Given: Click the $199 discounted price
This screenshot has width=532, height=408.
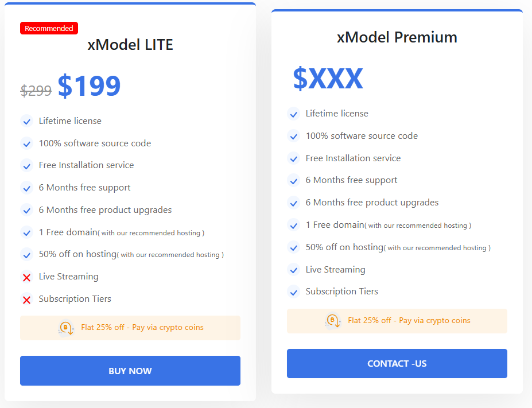Looking at the screenshot, I should click(90, 85).
